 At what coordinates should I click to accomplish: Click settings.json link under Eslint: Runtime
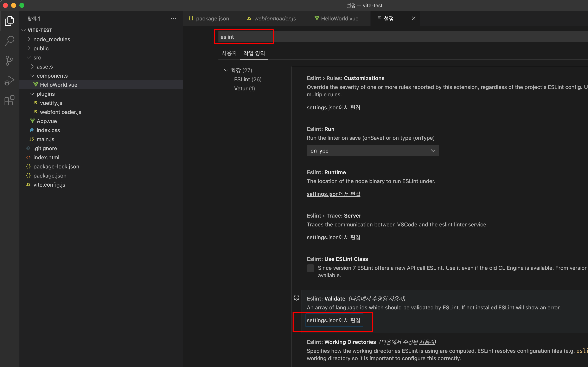coord(333,194)
